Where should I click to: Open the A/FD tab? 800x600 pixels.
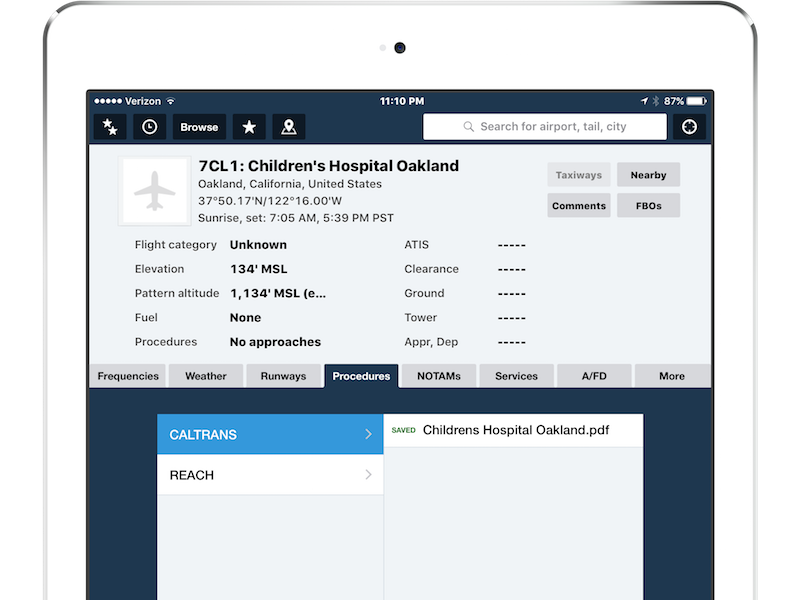click(594, 376)
